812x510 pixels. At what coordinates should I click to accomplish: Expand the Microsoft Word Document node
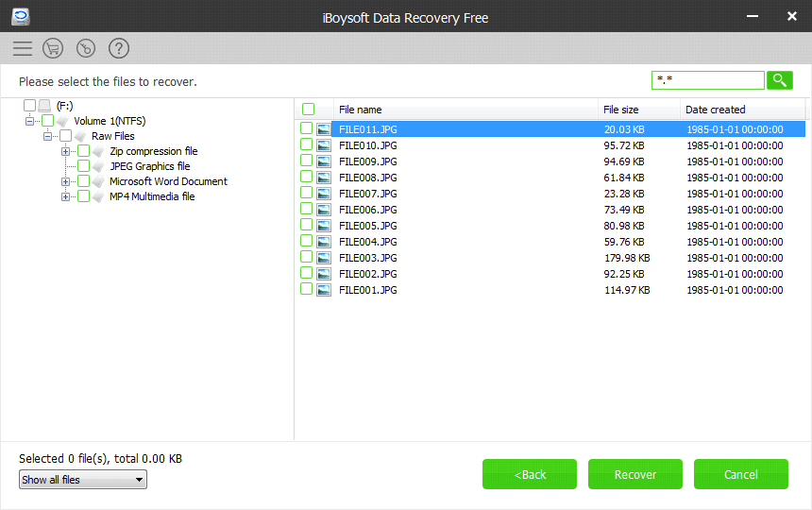[x=65, y=181]
